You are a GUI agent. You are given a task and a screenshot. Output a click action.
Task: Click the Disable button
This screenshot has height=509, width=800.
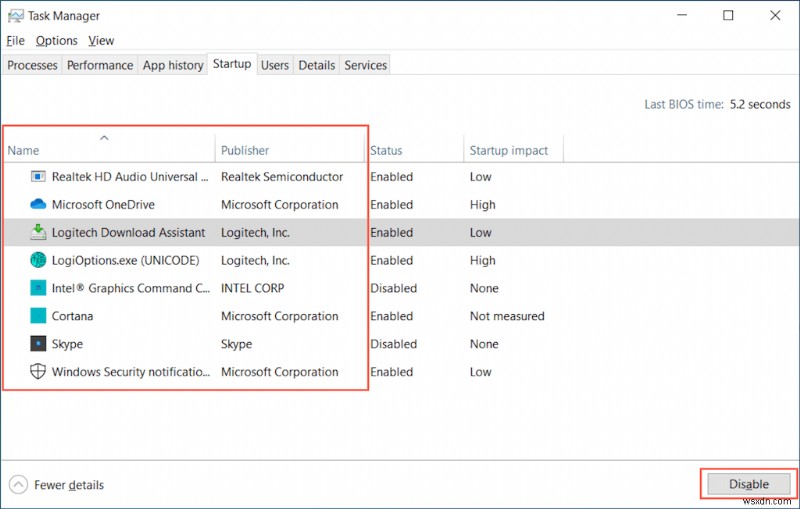click(748, 484)
